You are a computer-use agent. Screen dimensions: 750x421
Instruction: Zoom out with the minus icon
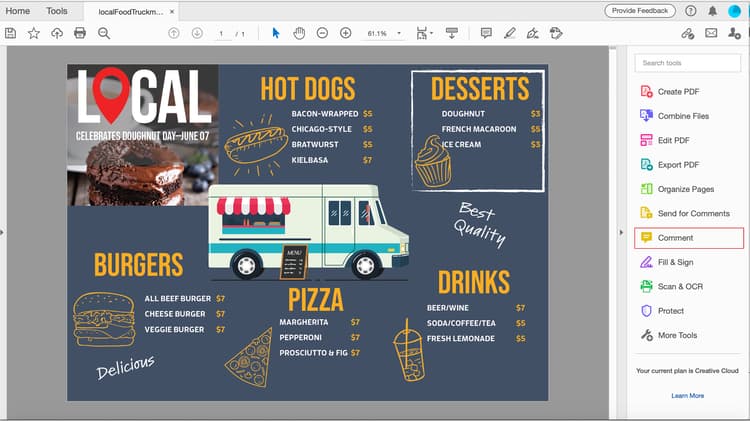tap(322, 33)
